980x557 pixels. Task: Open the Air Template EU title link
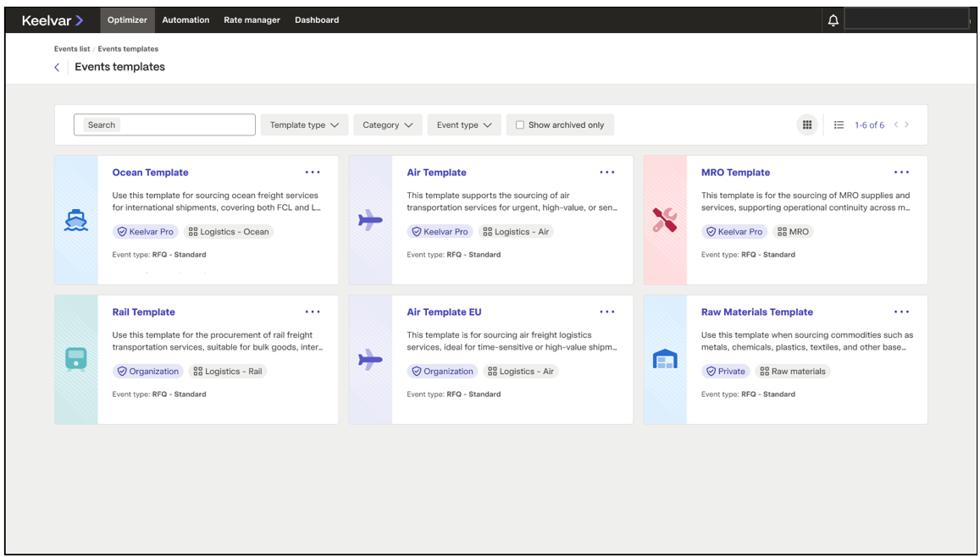(x=444, y=312)
